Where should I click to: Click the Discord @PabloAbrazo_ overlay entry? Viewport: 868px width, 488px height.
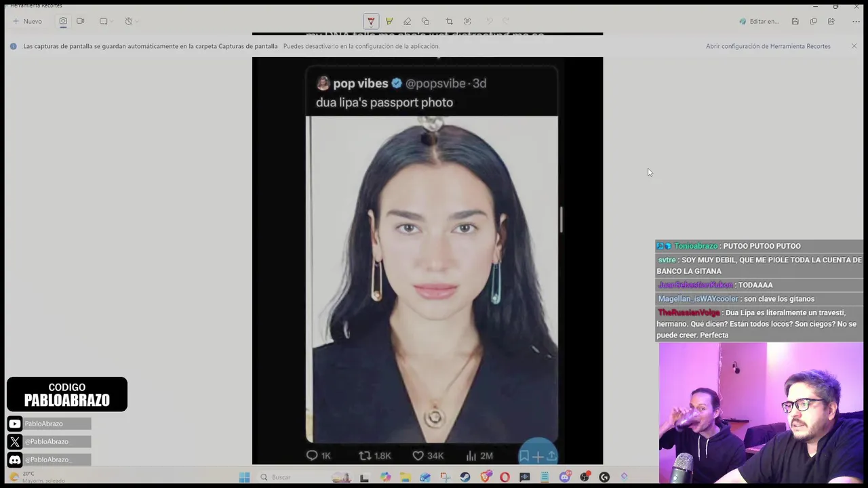pyautogui.click(x=49, y=460)
